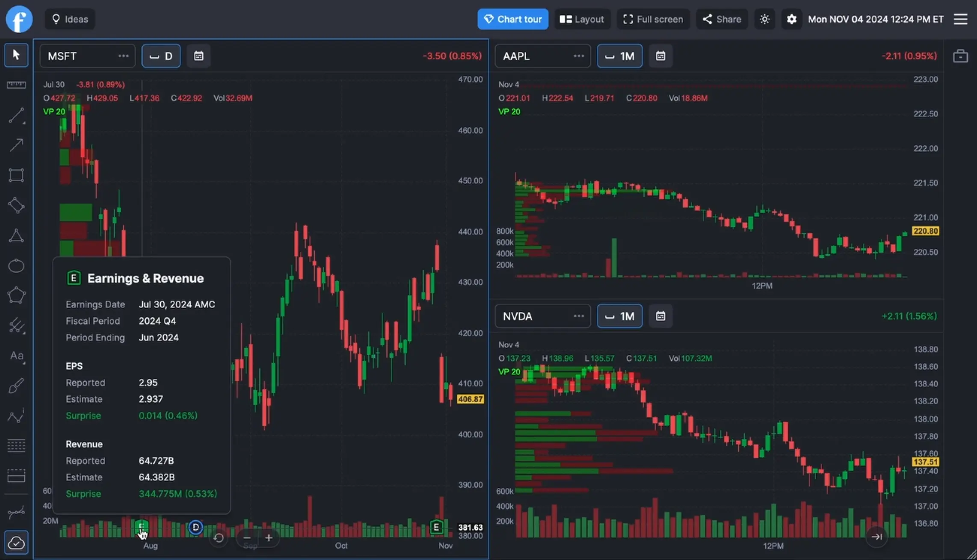Open the MSFT timeframe D dropdown
The image size is (977, 560).
161,56
